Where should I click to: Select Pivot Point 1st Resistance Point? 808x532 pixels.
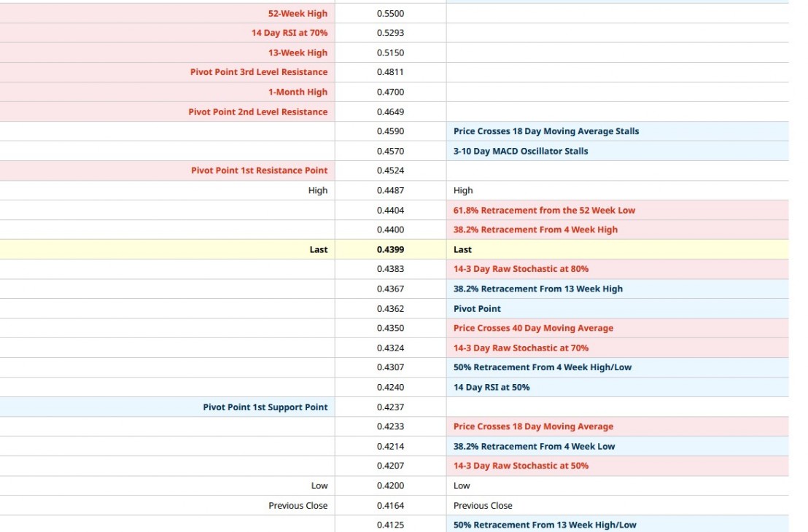tap(259, 171)
